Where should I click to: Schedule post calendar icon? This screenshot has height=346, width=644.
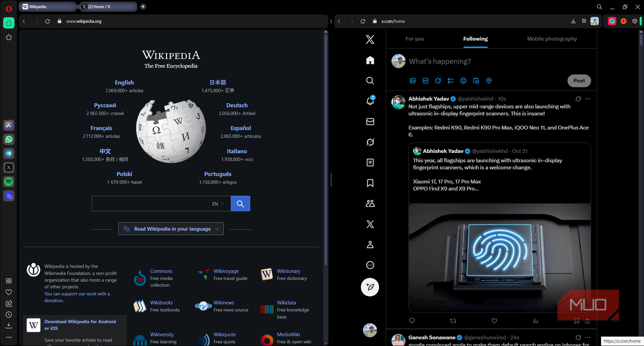476,81
